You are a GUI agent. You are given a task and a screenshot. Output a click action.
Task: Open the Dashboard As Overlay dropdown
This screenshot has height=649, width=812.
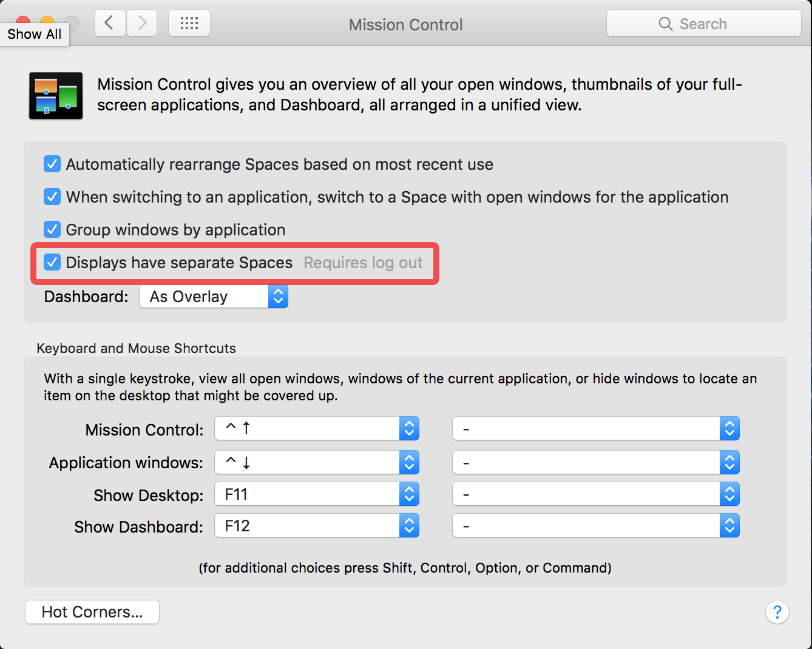click(214, 297)
